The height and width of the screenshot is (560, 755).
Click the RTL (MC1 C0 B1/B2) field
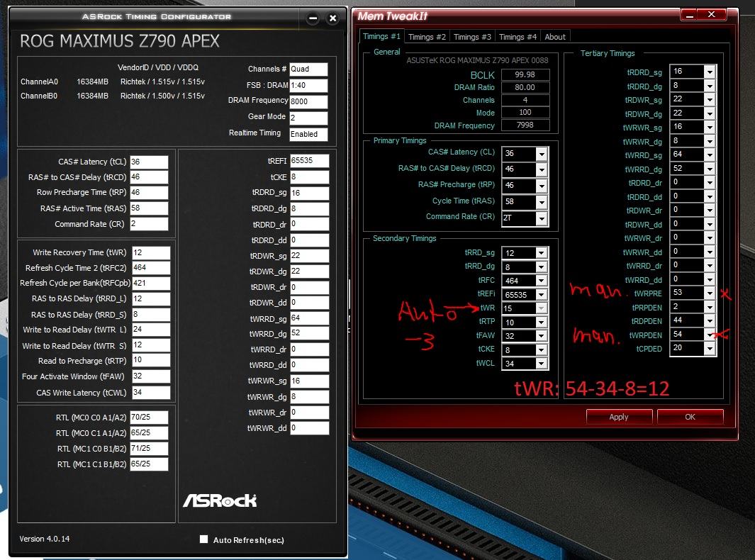(149, 448)
